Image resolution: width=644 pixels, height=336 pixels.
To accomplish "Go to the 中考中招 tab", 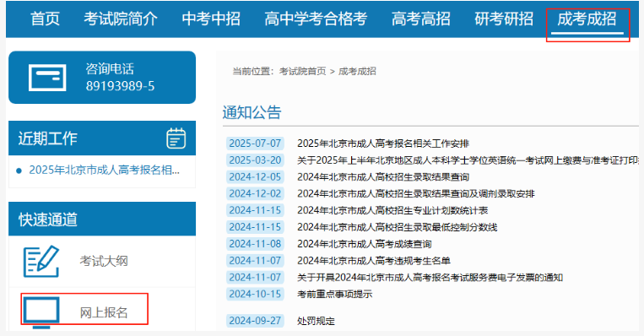I will 211,19.
